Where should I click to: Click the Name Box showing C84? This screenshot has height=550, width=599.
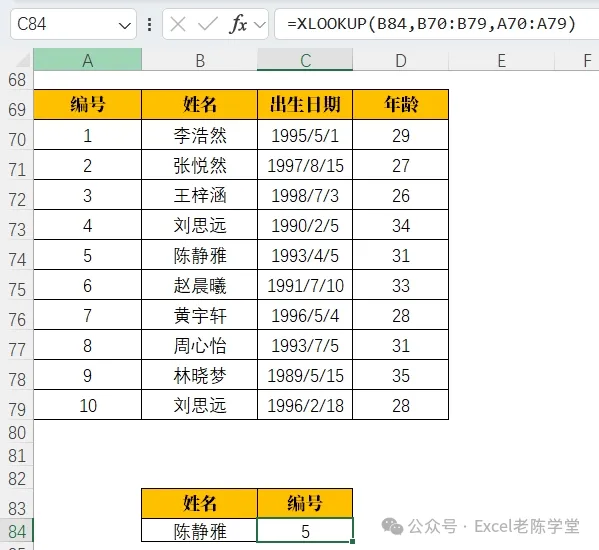tap(73, 24)
